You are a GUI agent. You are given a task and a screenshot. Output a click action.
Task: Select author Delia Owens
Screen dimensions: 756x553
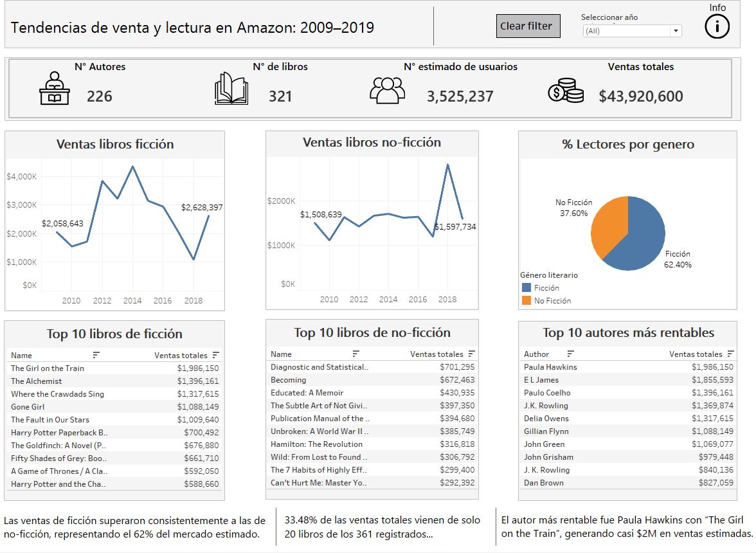[x=546, y=419]
